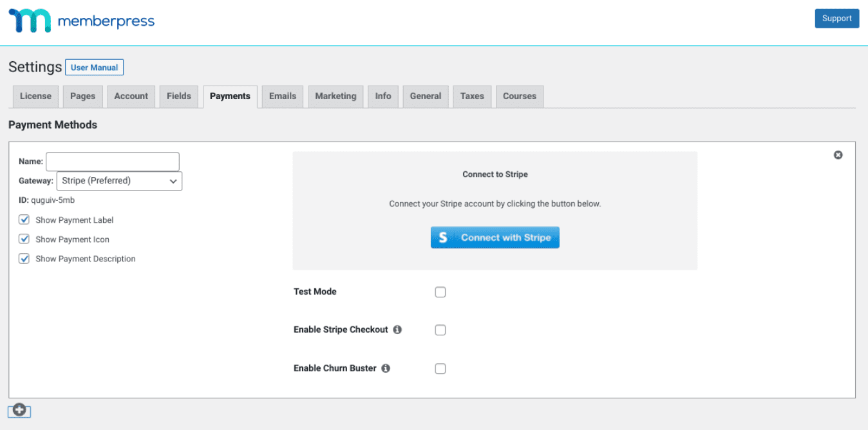Remove this payment method using the X icon
This screenshot has height=430, width=868.
tap(838, 154)
